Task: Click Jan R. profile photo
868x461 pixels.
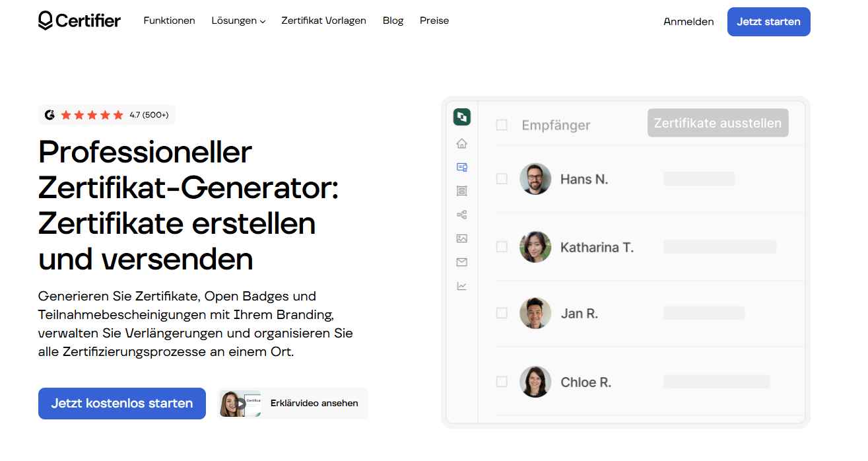Action: point(535,313)
